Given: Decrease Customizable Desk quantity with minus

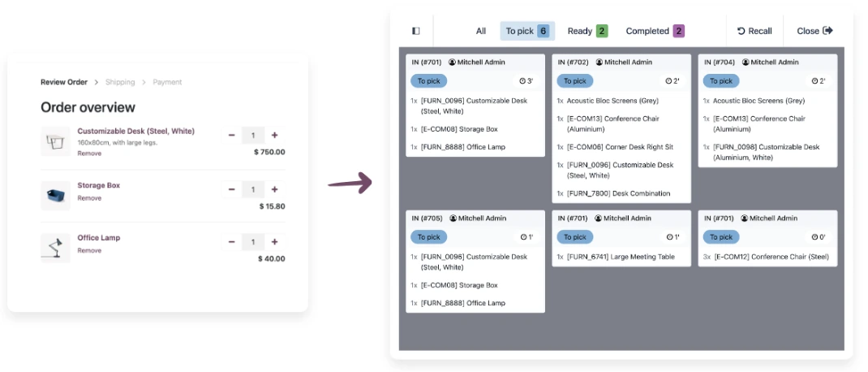Looking at the screenshot, I should click(x=232, y=136).
